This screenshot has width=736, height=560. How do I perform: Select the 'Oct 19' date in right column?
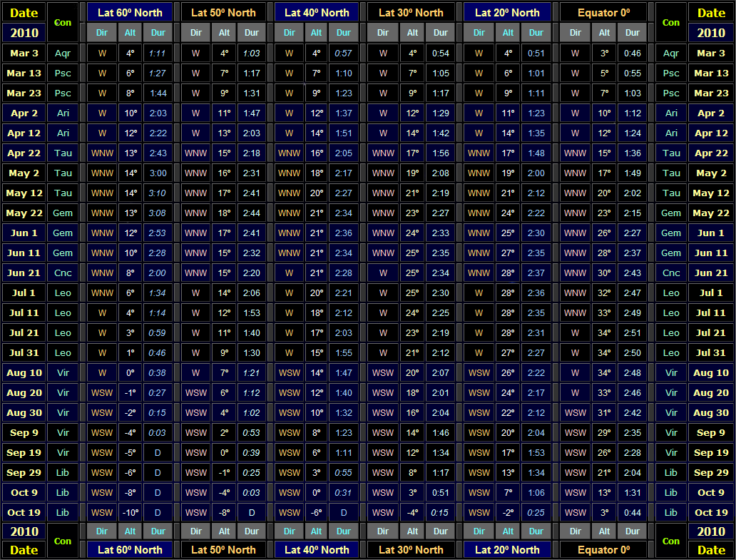[711, 512]
